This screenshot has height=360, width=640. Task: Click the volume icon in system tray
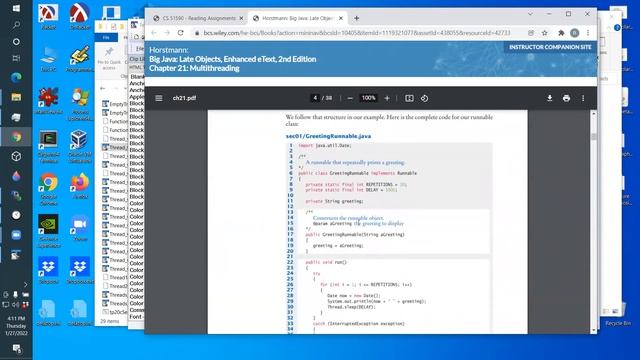pyautogui.click(x=16, y=304)
